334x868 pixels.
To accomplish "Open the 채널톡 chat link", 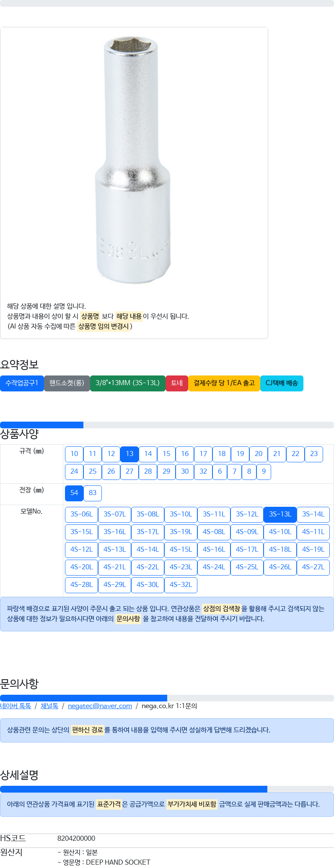I will point(49,706).
